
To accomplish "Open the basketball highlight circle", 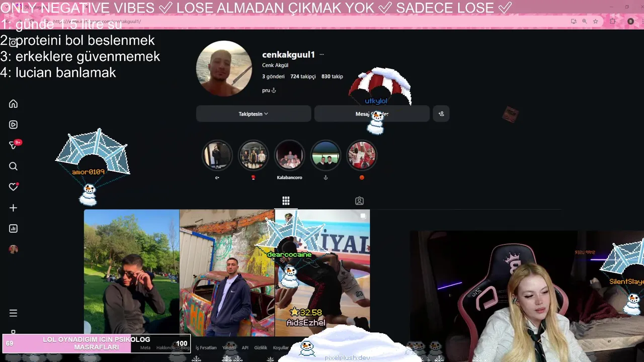I will [362, 155].
